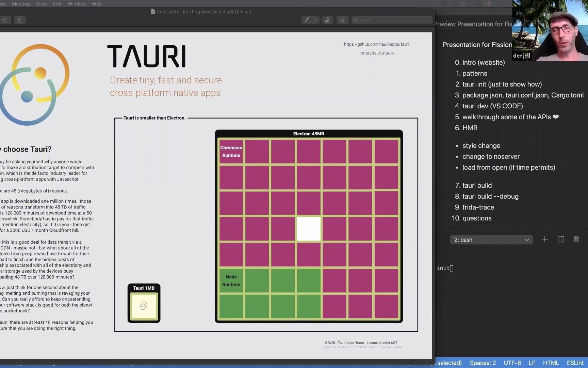Click the PDF title 'tauri_better_for_the_planet-latest.pdf'
Screen dimensions: 588x368
[195, 12]
